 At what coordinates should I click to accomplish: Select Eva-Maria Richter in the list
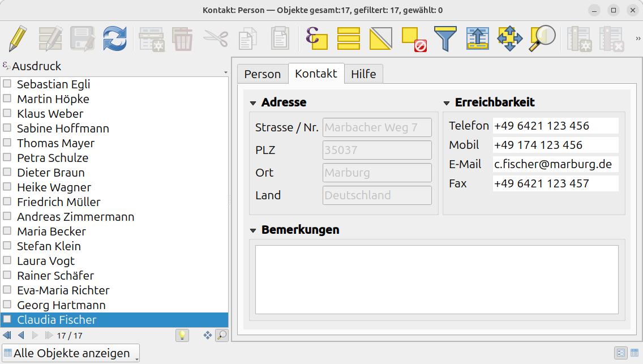pyautogui.click(x=114, y=290)
